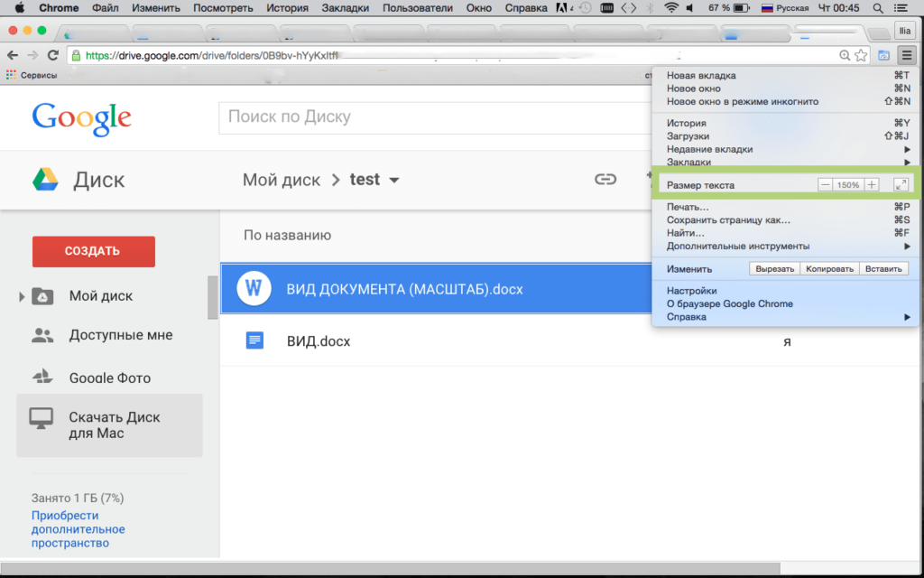Image resolution: width=924 pixels, height=578 pixels.
Task: Click the bottom horizontal scrollbar thumb
Action: coord(390,569)
